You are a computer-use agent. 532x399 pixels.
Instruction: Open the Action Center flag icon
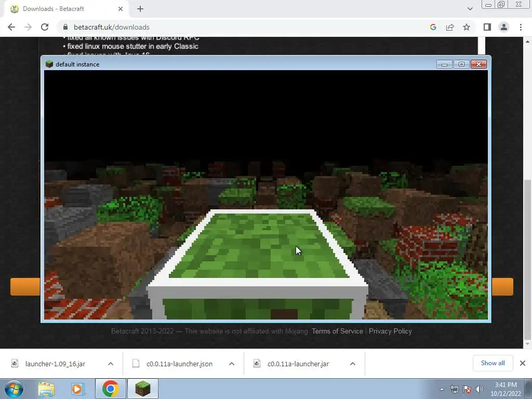(x=467, y=389)
